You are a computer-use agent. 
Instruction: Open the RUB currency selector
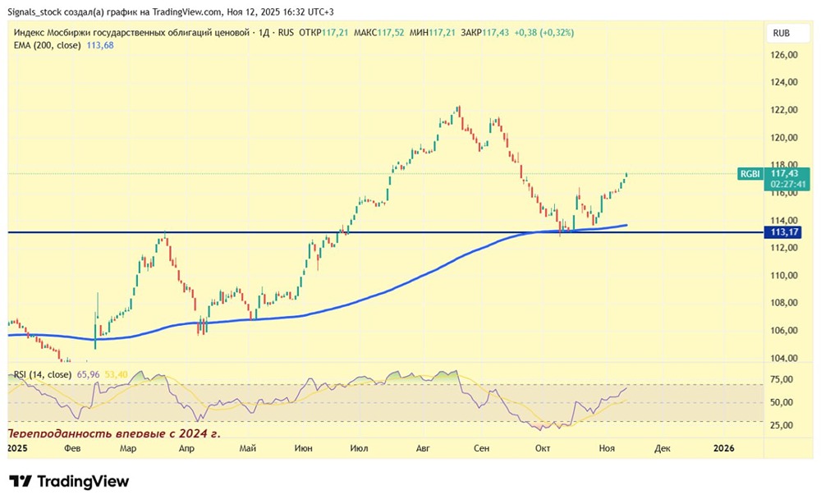tap(782, 34)
